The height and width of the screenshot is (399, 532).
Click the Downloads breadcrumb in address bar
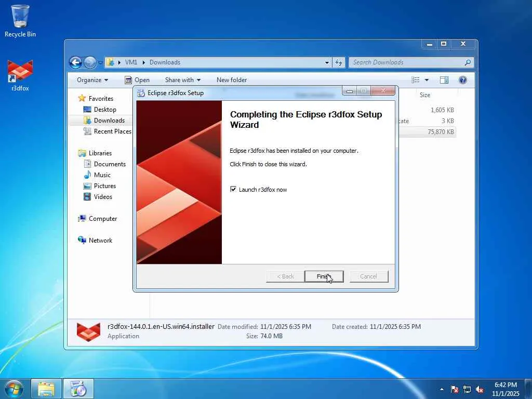(x=165, y=62)
